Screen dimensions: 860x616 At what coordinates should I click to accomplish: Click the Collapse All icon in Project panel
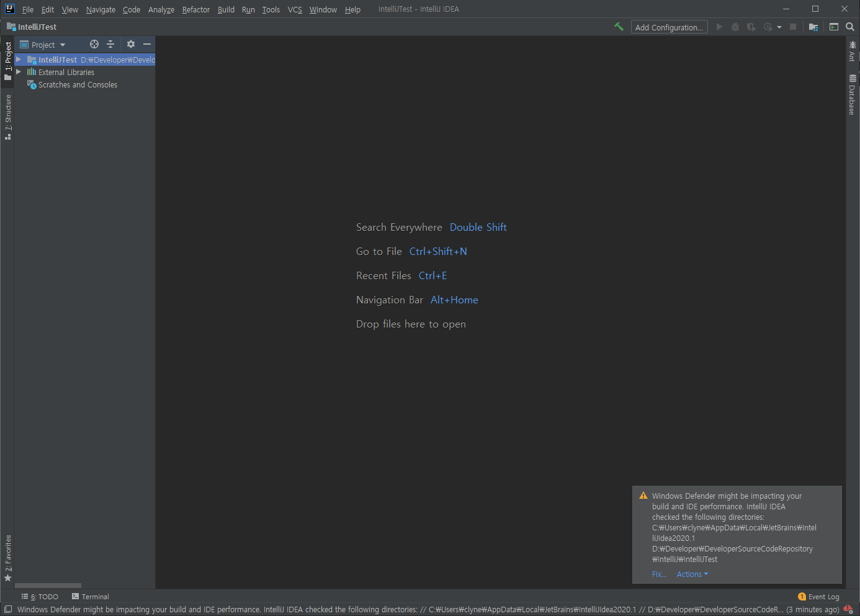[110, 44]
